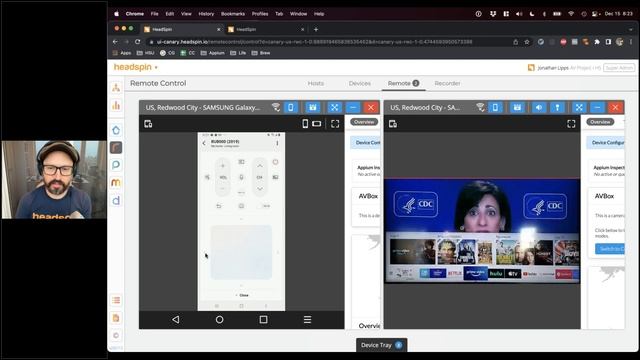The image size is (640, 360).
Task: Tap power button on phone remote app
Action: point(276,162)
